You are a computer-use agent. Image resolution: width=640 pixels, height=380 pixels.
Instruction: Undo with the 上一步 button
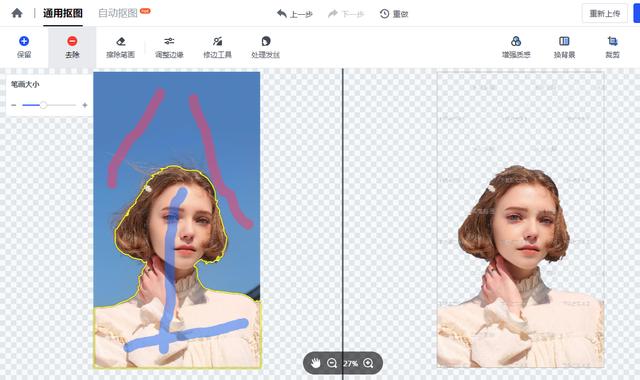[x=294, y=14]
